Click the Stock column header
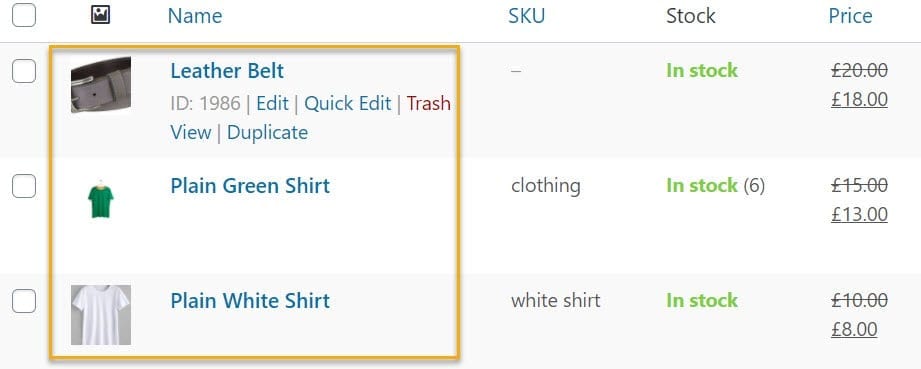This screenshot has height=369, width=921. 691,16
